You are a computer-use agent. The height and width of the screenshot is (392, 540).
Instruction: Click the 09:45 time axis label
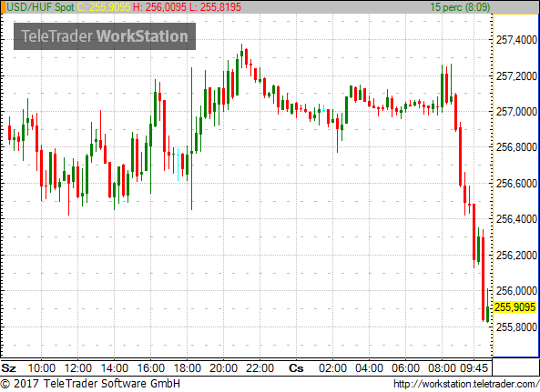(474, 368)
